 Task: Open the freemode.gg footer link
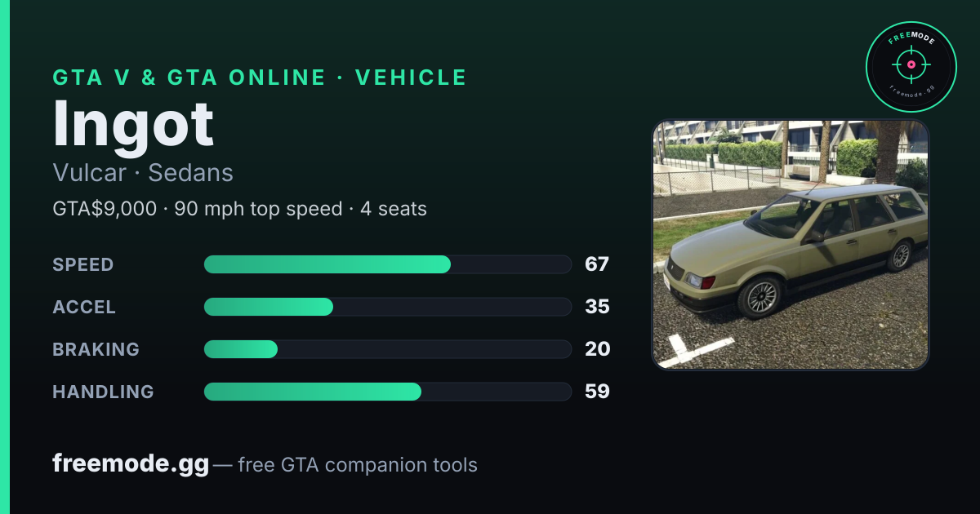[x=131, y=464]
